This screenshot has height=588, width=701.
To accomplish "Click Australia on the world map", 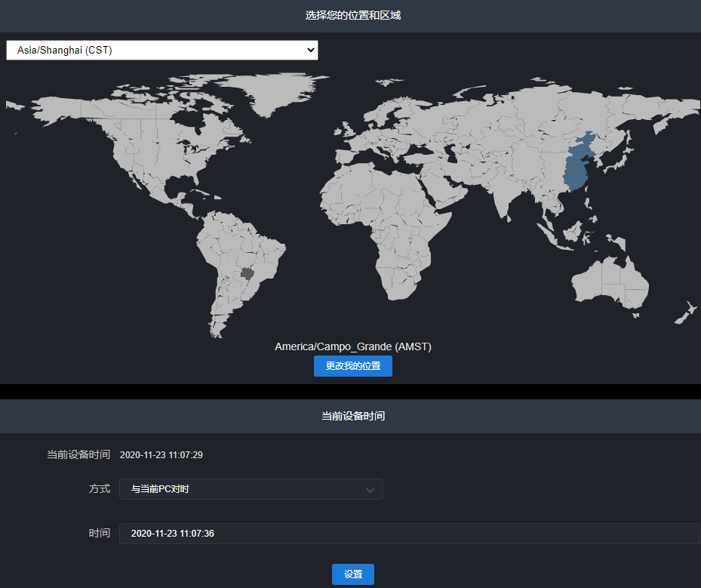I will (610, 282).
